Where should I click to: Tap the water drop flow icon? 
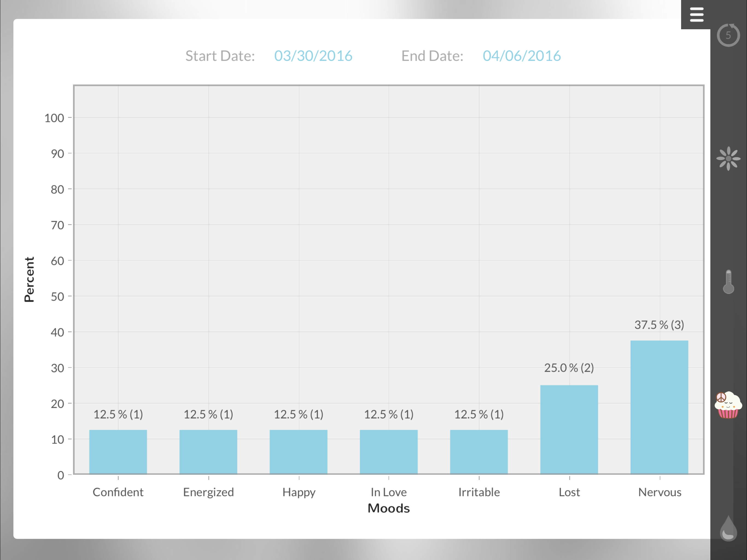[x=728, y=529]
